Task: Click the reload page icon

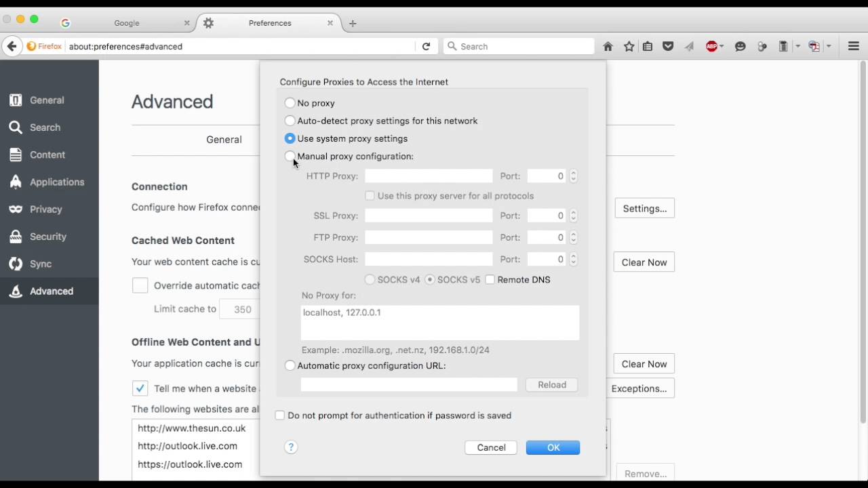Action: pos(426,47)
